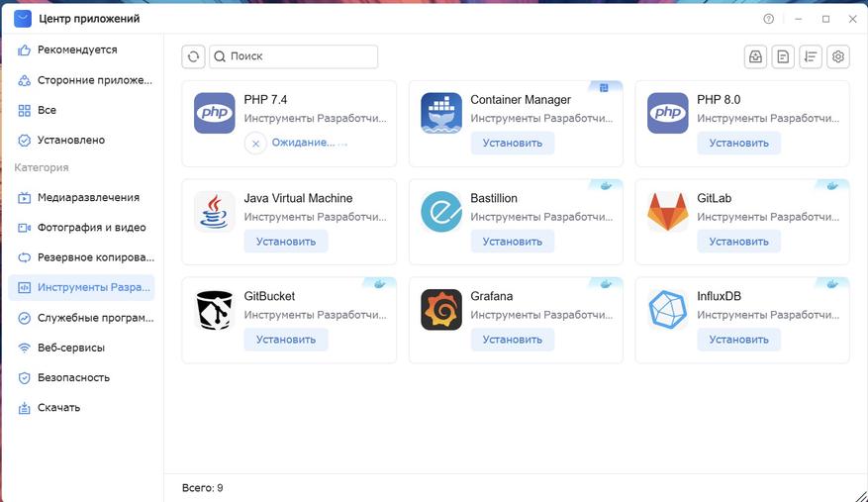Image resolution: width=868 pixels, height=502 pixels.
Task: Install InfluxDB
Action: tap(738, 340)
